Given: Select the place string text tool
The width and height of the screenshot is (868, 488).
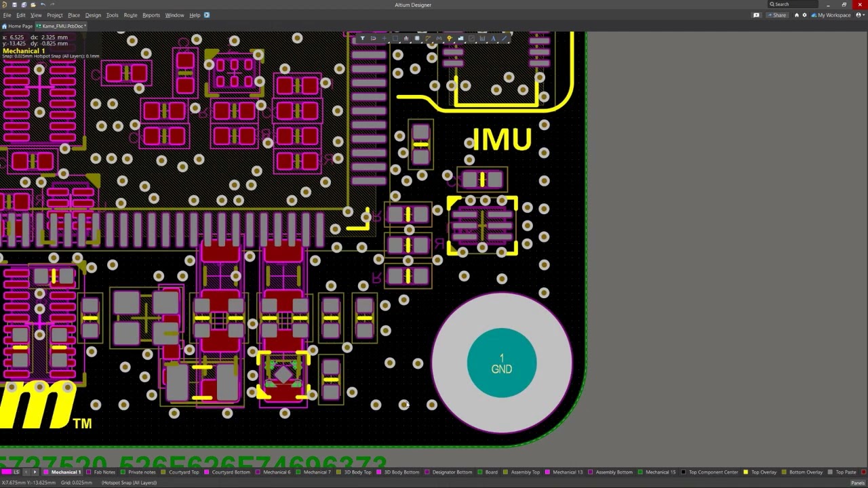Looking at the screenshot, I should pyautogui.click(x=493, y=39).
